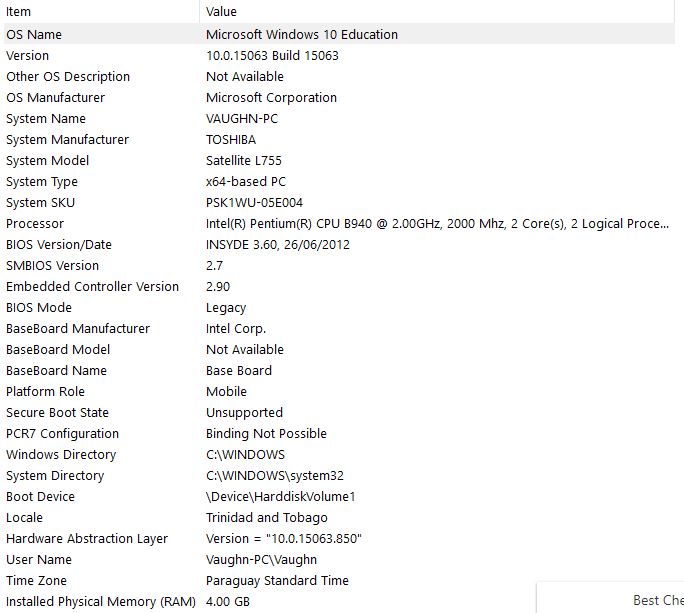Select the BaseBoard Name row label

click(56, 370)
